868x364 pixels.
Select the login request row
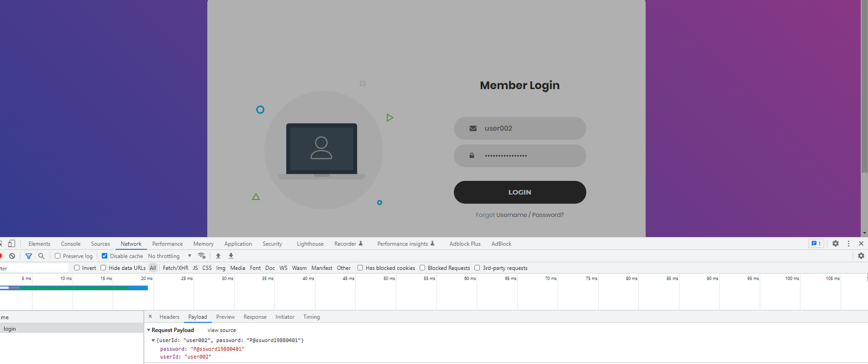72,329
